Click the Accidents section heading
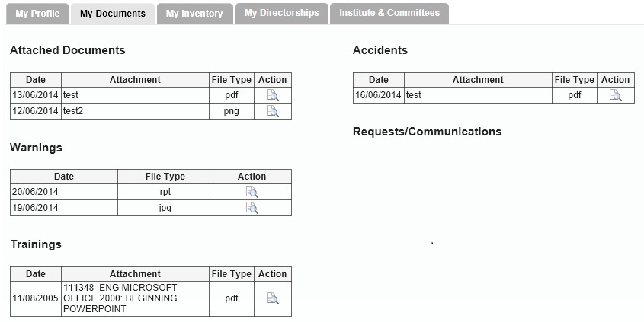The image size is (644, 322). click(380, 50)
